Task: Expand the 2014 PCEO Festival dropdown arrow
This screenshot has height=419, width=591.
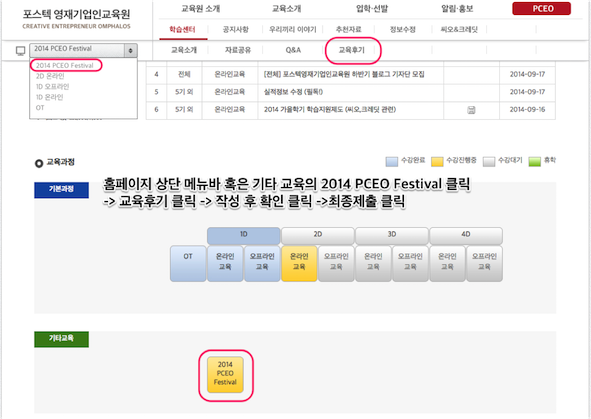Action: coord(130,50)
